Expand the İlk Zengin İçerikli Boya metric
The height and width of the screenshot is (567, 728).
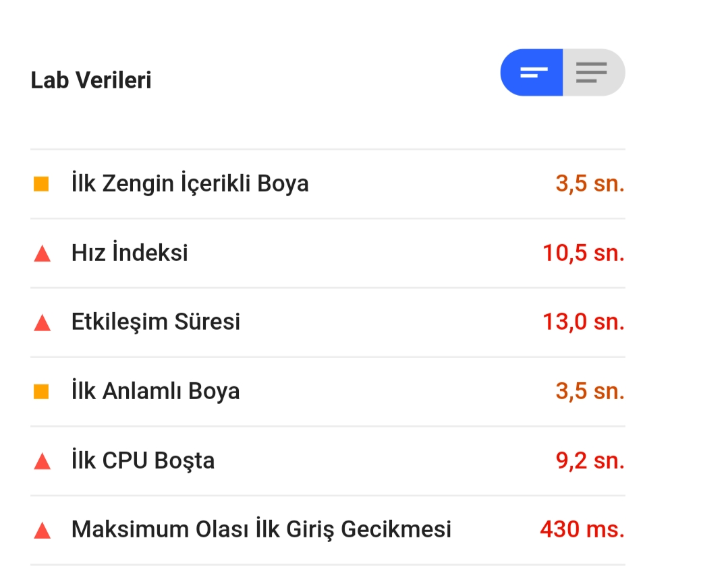tap(328, 184)
